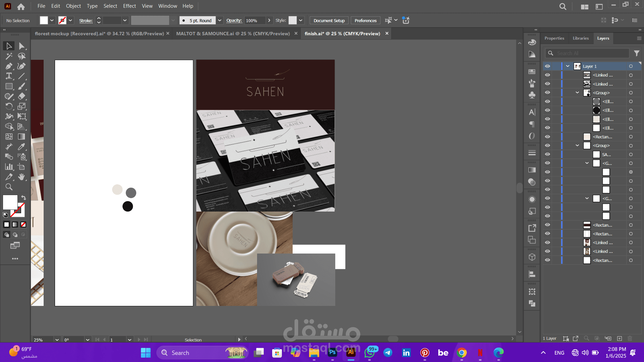The height and width of the screenshot is (362, 644).
Task: Open the brush definition dropdown
Action: (220, 20)
